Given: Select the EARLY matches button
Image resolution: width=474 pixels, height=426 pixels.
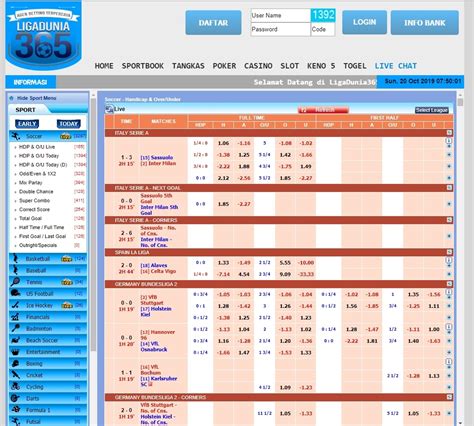Looking at the screenshot, I should coord(27,124).
